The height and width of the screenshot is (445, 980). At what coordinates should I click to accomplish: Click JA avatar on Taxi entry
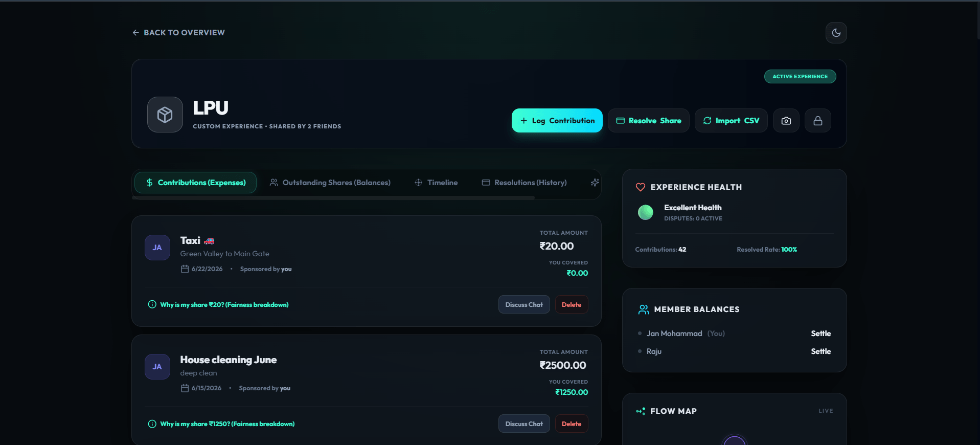click(157, 248)
